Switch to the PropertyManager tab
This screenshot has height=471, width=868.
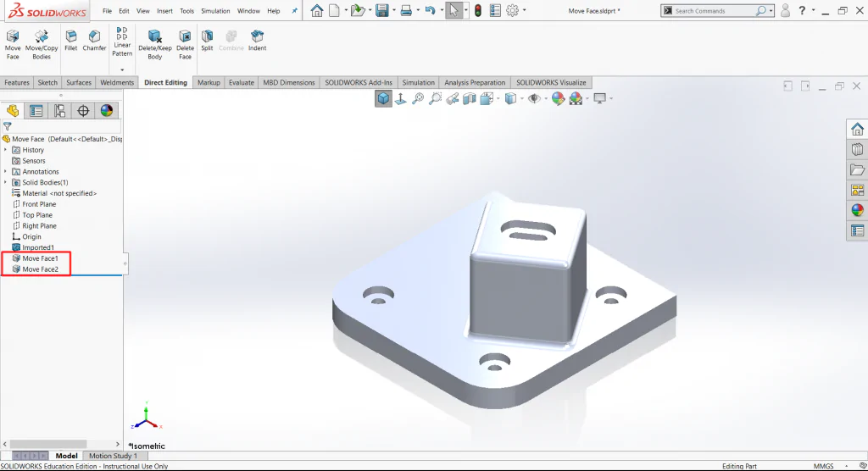[x=36, y=111]
